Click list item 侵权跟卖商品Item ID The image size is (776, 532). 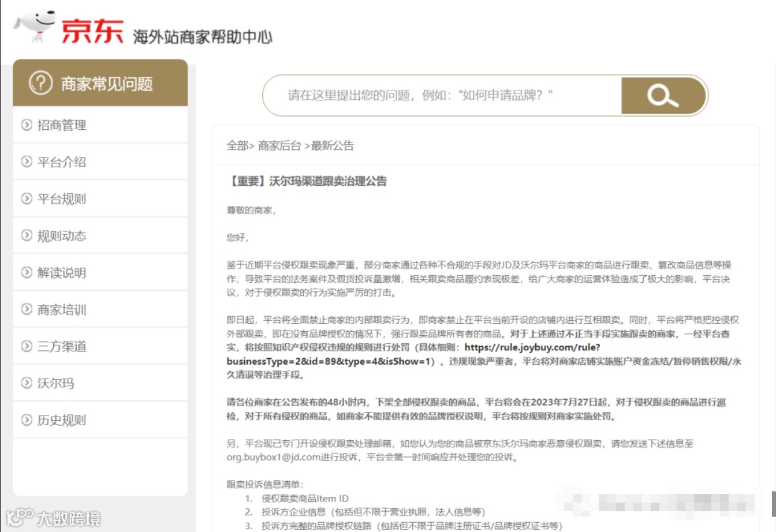point(305,498)
